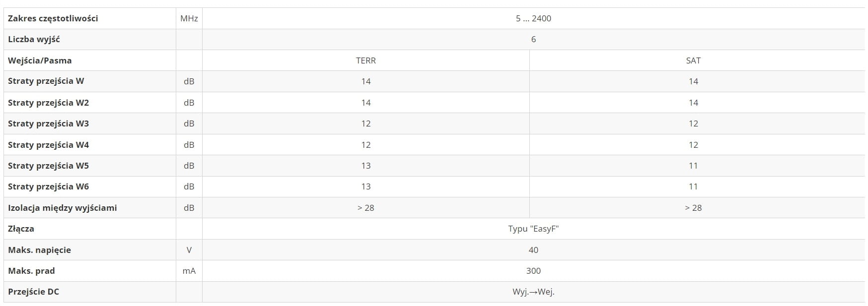868x306 pixels.
Task: Click the "Straty przejścia W2" label
Action: 48,103
